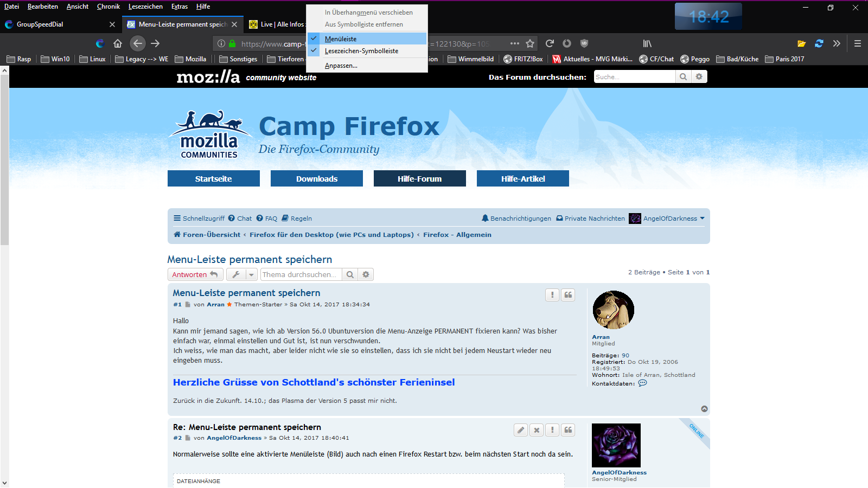Click the magnifier beside 'Thema durchsuchen'
868x488 pixels.
tap(350, 275)
